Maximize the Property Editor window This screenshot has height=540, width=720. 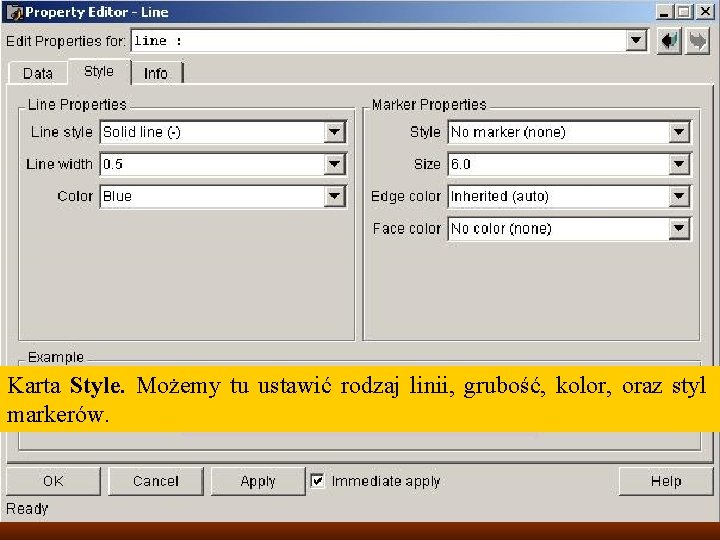(x=684, y=12)
